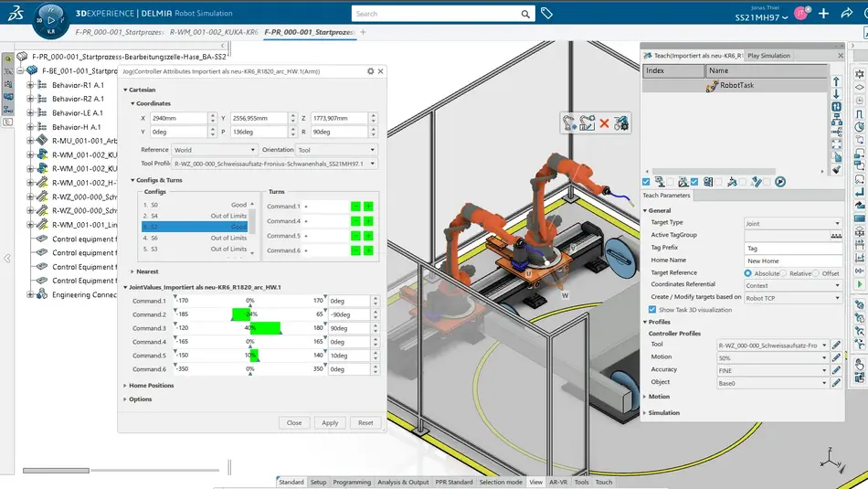Open the Programming tab in bottom bar

click(x=352, y=482)
